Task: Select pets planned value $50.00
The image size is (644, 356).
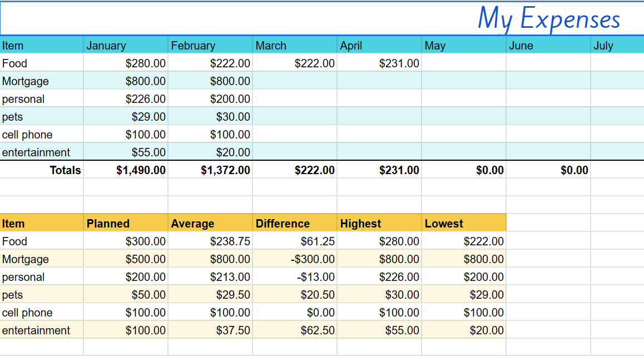Action: [x=126, y=294]
